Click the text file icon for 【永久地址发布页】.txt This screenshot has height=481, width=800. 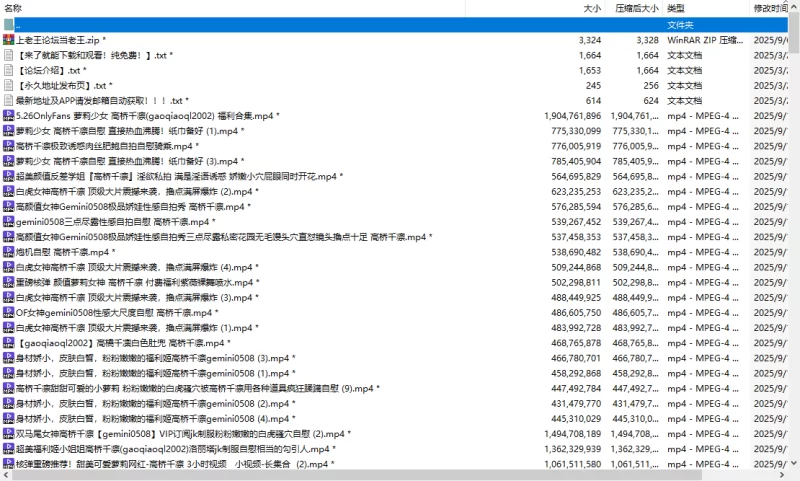click(x=8, y=85)
